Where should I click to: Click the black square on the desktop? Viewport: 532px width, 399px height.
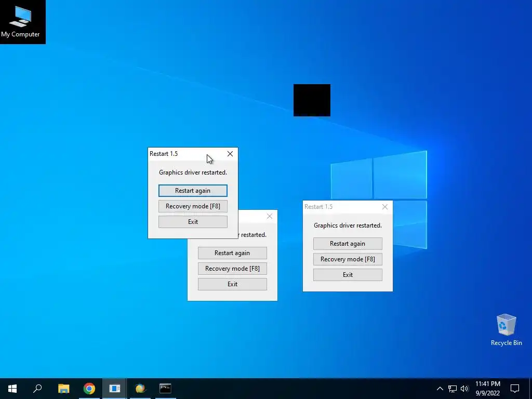tap(312, 100)
